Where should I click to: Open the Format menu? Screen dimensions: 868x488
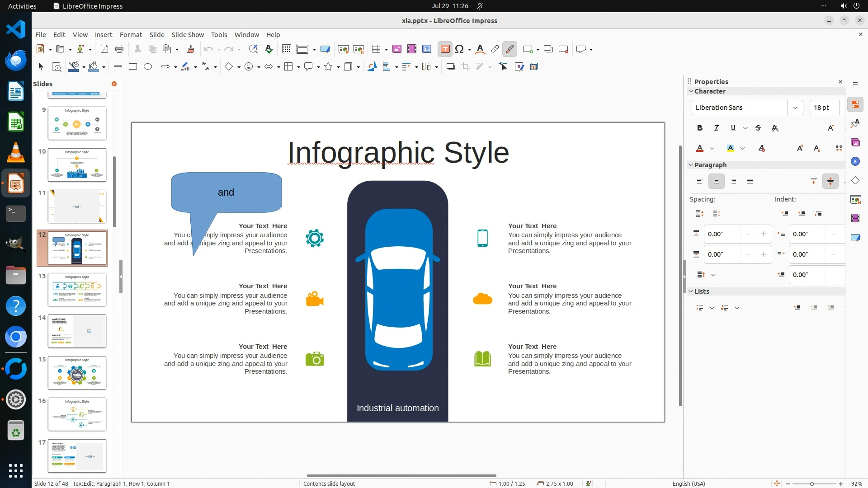131,35
